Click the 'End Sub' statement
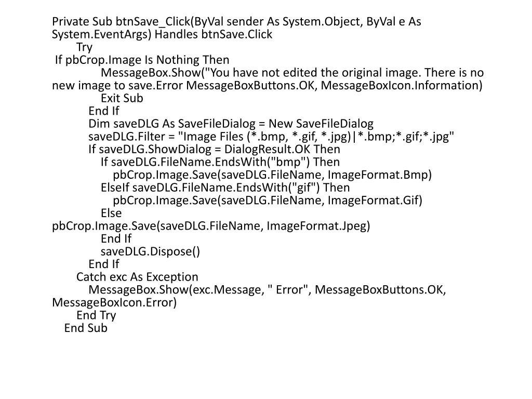 point(86,328)
